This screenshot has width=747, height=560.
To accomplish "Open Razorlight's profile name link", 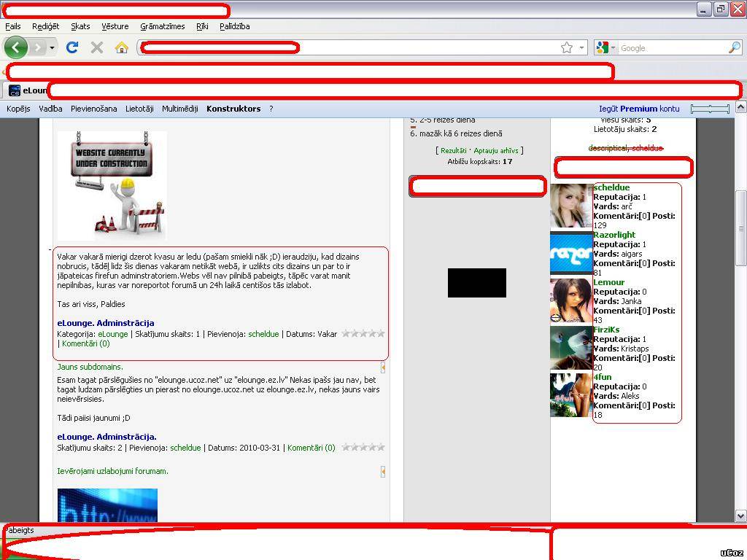I will 614,235.
